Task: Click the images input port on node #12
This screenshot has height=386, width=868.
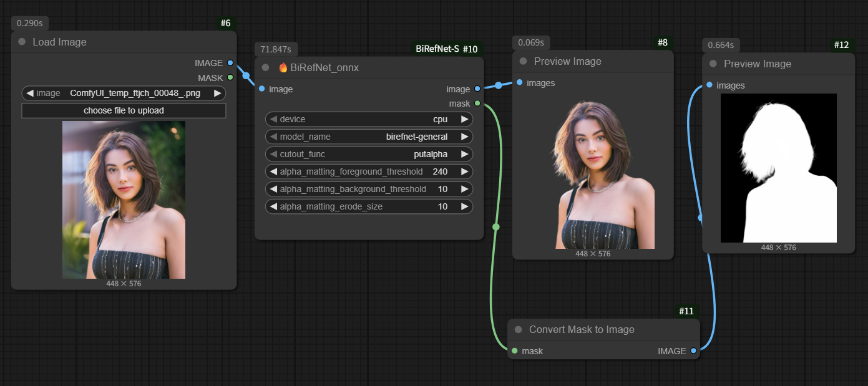Action: click(x=710, y=85)
